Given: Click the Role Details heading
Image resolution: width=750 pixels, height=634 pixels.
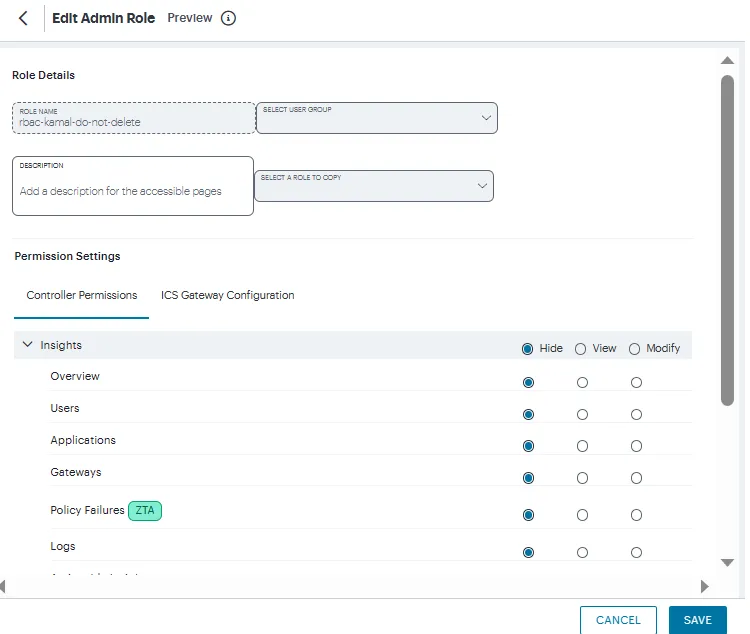Looking at the screenshot, I should 44,75.
